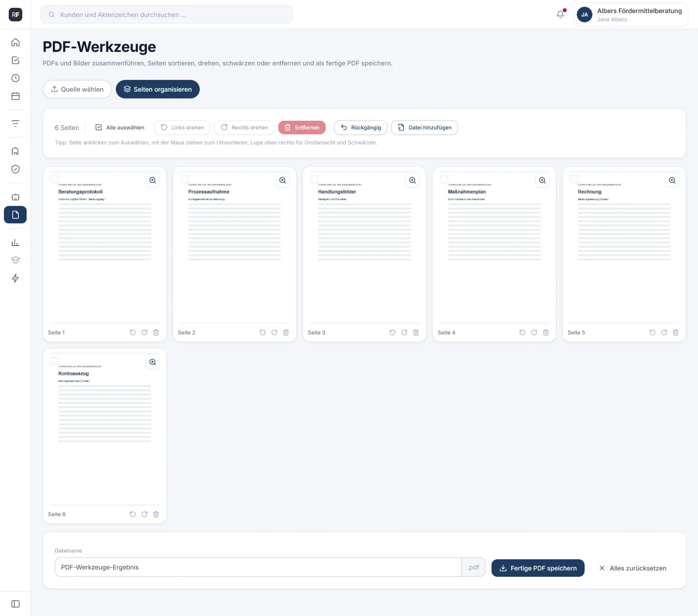Viewport: 698px width, 616px height.
Task: Open magnifier view for Maßnahmenplan page
Action: (542, 180)
